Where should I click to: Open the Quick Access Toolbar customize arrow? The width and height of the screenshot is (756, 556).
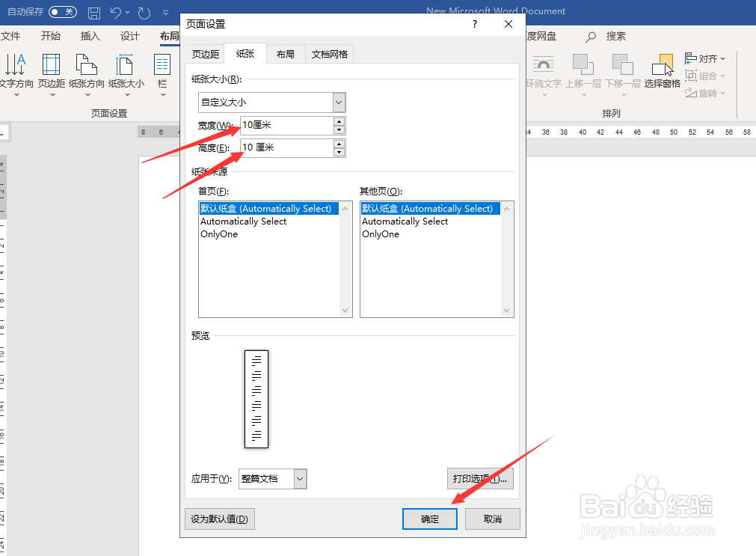(165, 13)
